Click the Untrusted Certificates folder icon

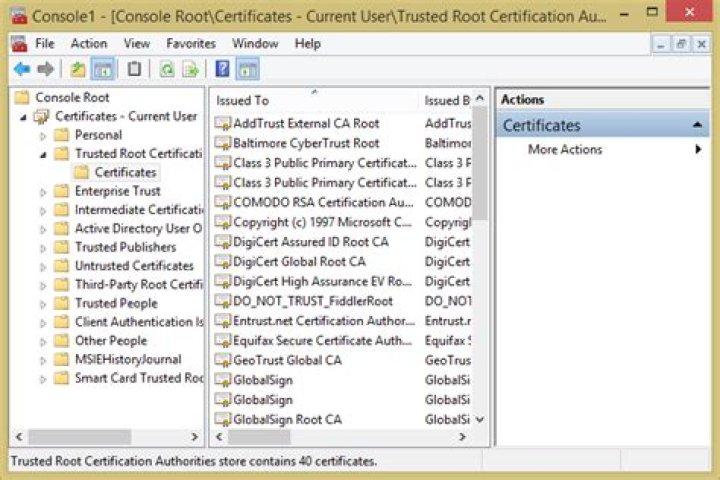coord(62,266)
